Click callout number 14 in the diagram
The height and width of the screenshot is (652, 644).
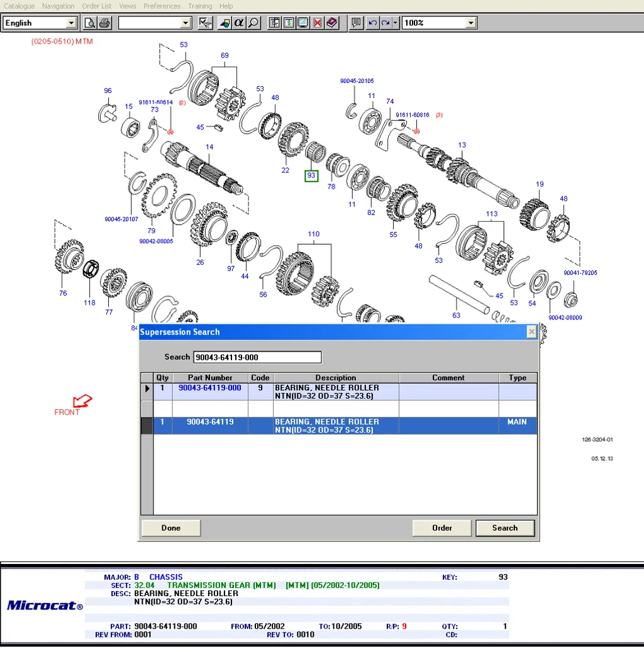[x=209, y=146]
